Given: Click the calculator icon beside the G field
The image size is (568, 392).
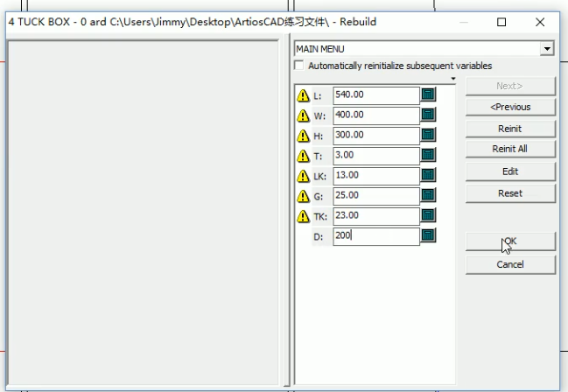Looking at the screenshot, I should coord(429,195).
